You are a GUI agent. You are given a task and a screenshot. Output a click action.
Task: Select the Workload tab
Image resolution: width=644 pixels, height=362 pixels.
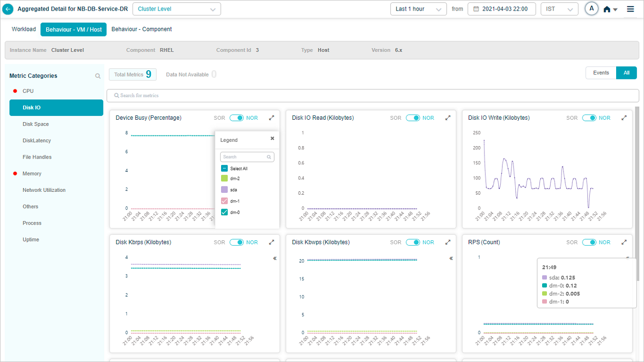pyautogui.click(x=24, y=29)
